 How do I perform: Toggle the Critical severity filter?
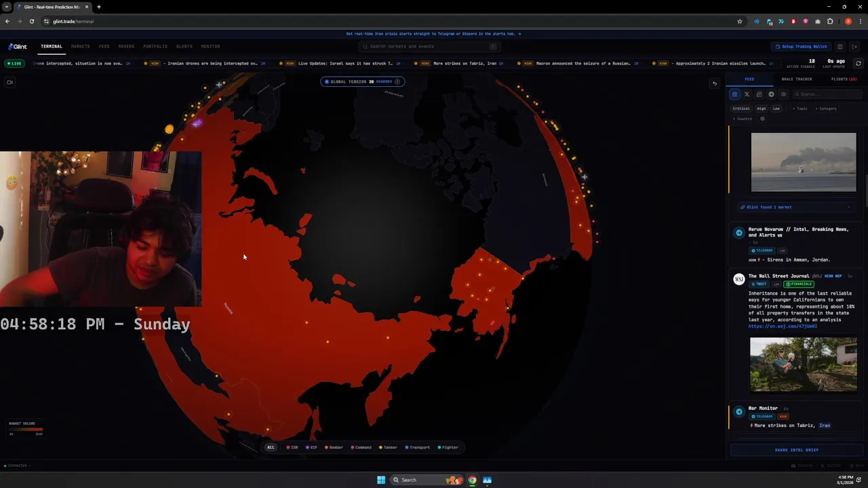point(741,108)
